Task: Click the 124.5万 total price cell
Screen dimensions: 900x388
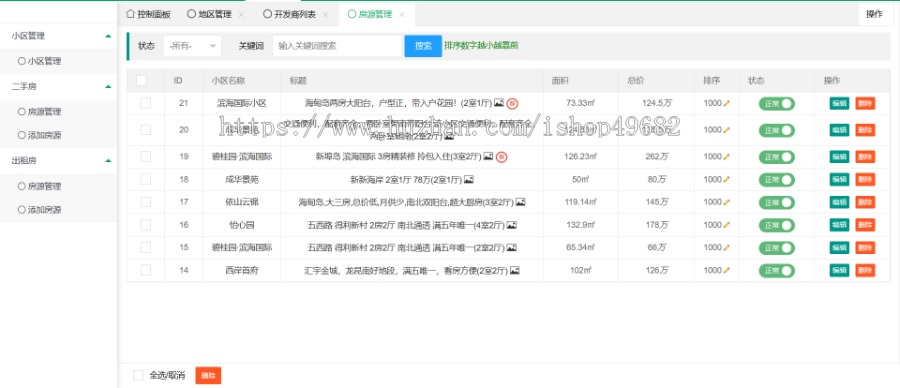Action: pyautogui.click(x=657, y=103)
